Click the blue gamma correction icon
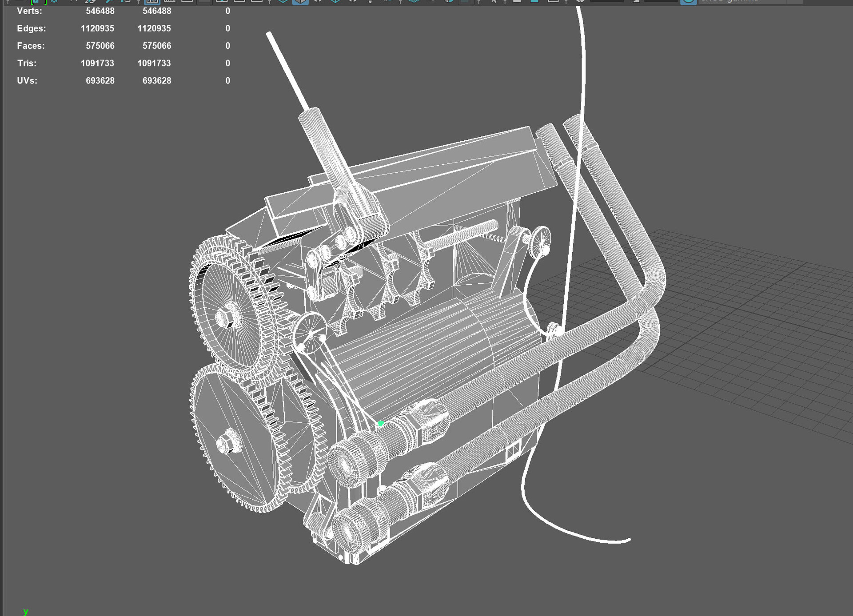The image size is (853, 616). [688, 2]
